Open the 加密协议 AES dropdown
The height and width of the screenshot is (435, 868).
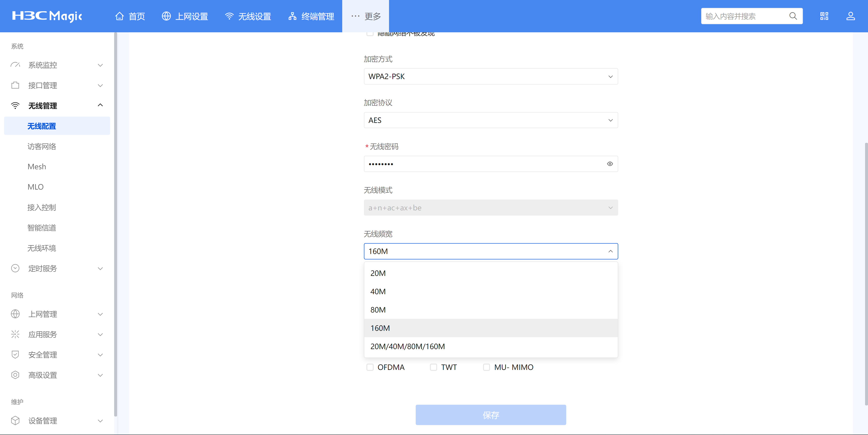point(491,120)
